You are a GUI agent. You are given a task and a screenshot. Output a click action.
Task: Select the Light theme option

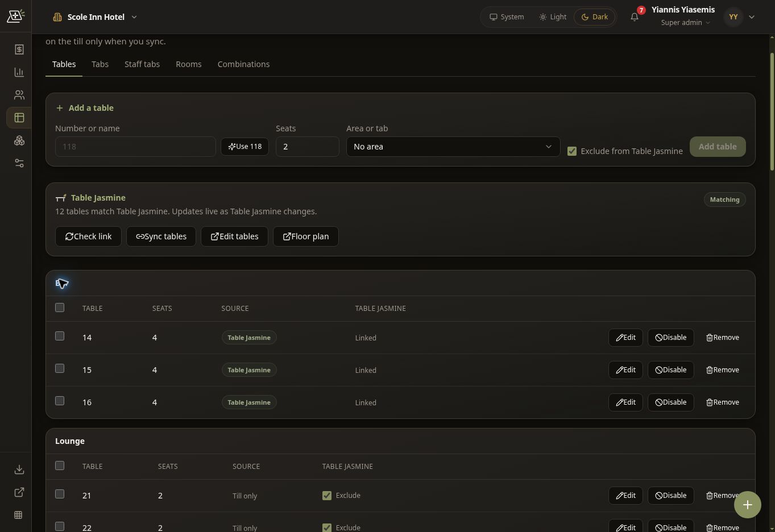[553, 17]
